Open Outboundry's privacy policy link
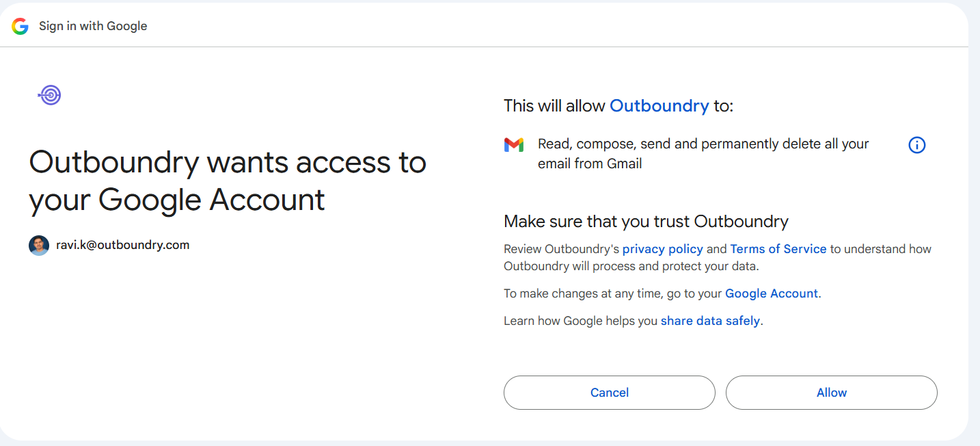This screenshot has width=980, height=446. [x=662, y=249]
